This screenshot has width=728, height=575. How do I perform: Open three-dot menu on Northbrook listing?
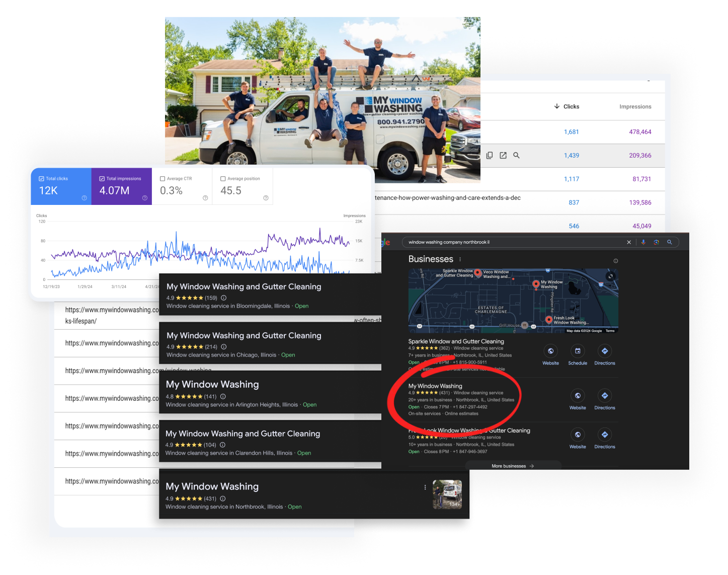tap(425, 487)
